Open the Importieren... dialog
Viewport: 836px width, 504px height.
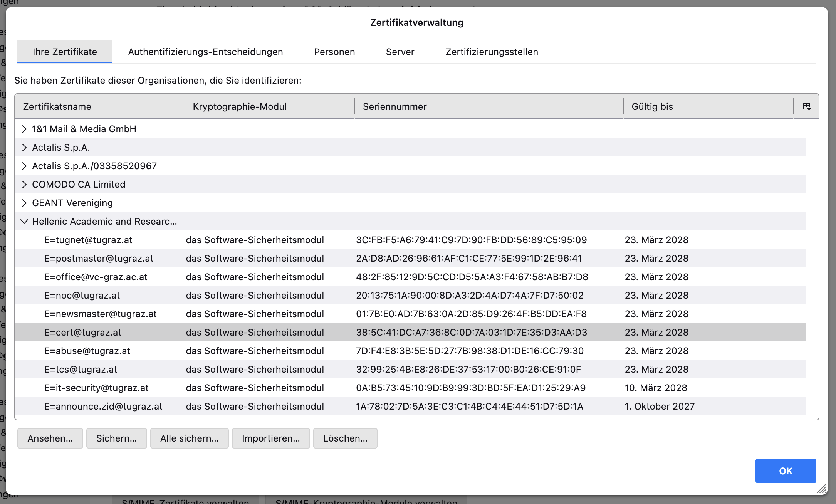click(x=271, y=438)
